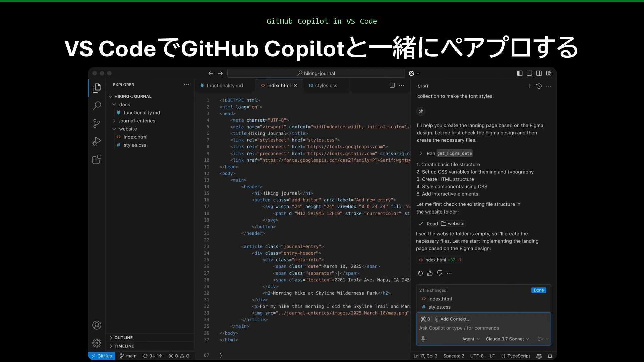Switch to the styles.css editor tab
Viewport: 644px width, 362px height.
tap(326, 86)
